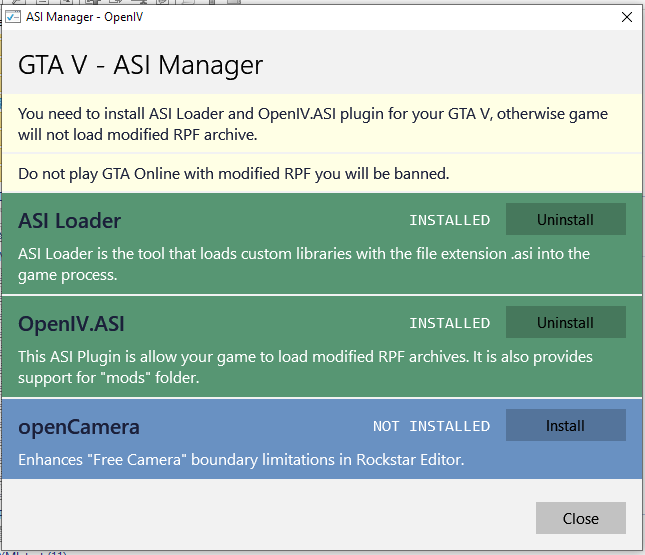645x555 pixels.
Task: Click the ASI Manager title bar icon
Action: coord(14,17)
